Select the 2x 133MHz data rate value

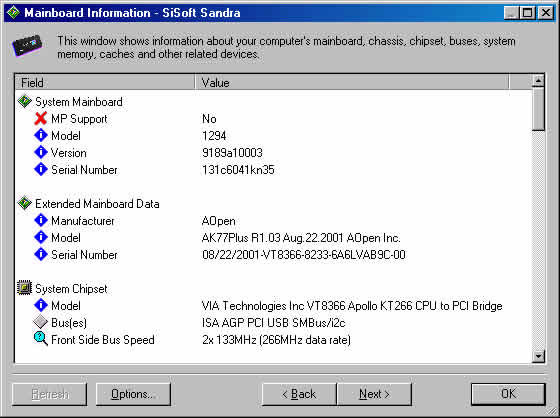coord(276,340)
